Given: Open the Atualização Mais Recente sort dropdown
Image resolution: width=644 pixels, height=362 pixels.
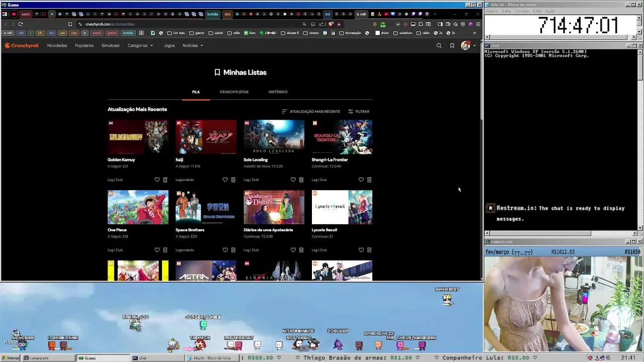Looking at the screenshot, I should 311,112.
